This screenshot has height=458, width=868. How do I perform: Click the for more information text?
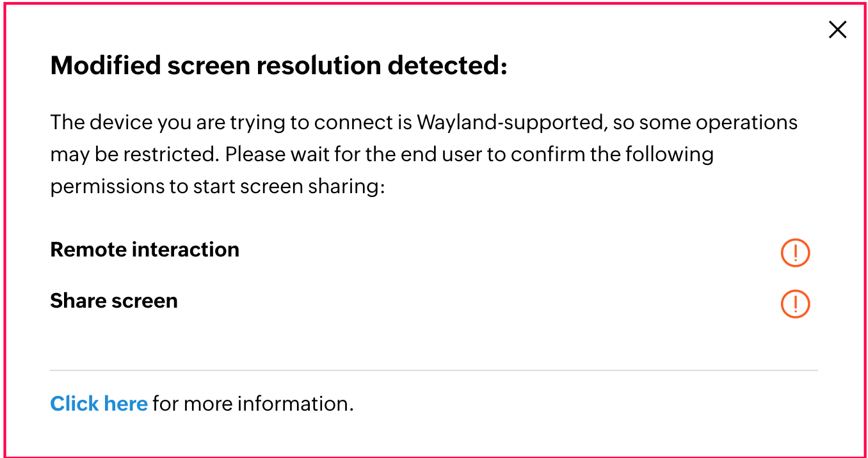pyautogui.click(x=252, y=404)
